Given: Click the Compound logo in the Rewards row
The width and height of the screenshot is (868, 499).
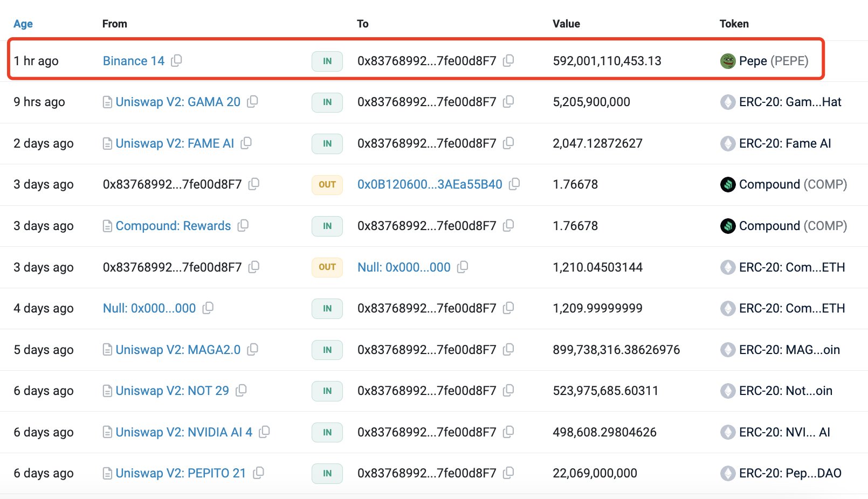Looking at the screenshot, I should point(728,226).
